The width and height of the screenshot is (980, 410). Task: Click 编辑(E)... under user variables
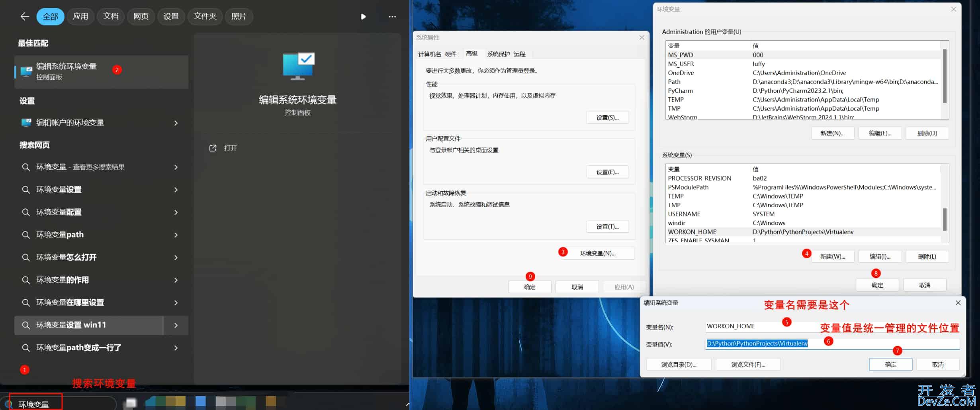tap(880, 133)
